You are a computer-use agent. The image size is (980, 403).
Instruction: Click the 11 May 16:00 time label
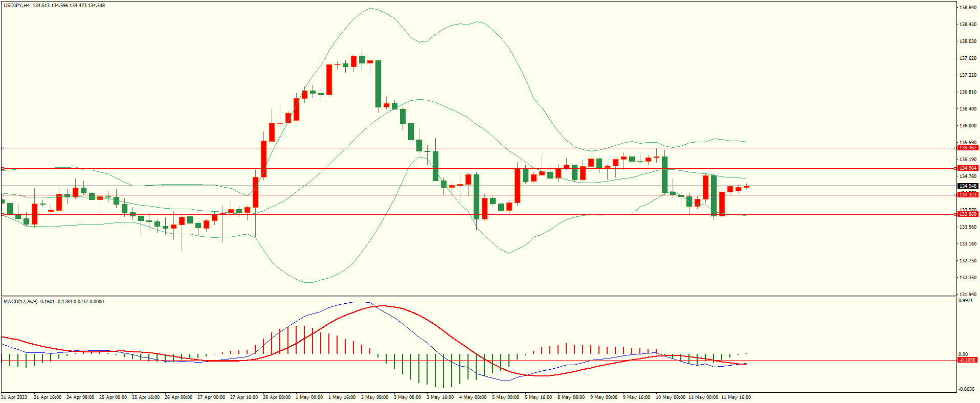coord(736,397)
